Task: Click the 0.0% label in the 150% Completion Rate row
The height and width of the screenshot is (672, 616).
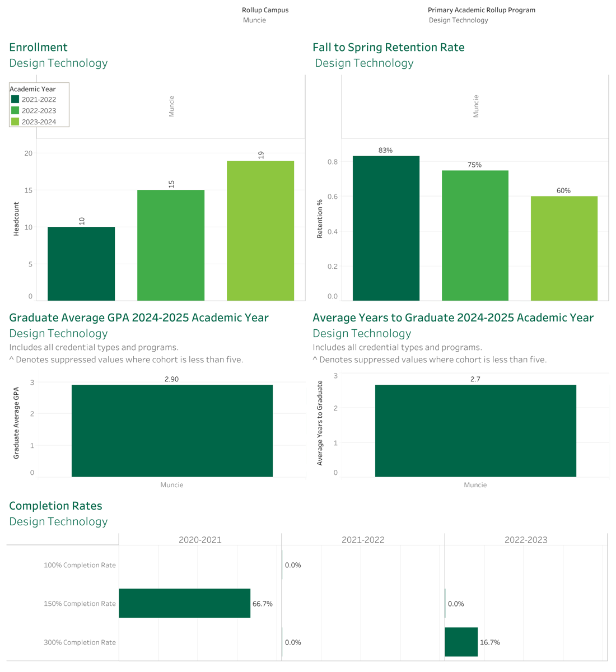Action: click(456, 604)
